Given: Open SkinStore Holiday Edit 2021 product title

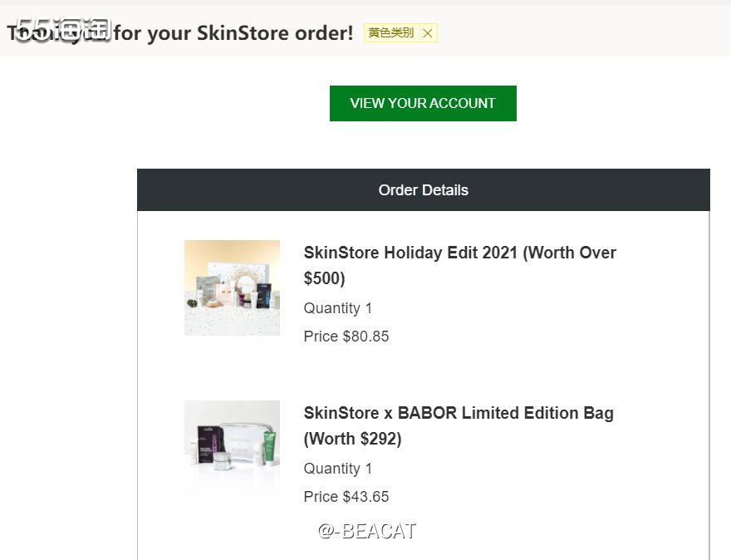Looking at the screenshot, I should click(x=459, y=253).
